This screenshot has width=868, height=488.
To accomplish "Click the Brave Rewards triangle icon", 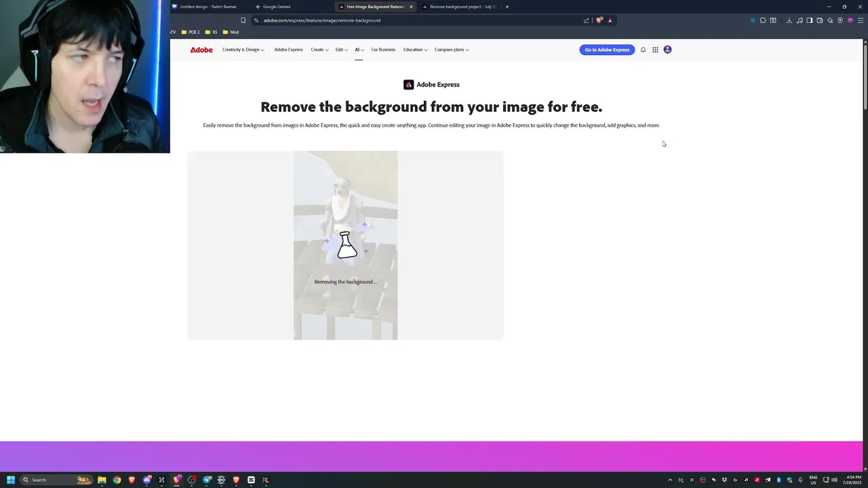I will pos(610,20).
